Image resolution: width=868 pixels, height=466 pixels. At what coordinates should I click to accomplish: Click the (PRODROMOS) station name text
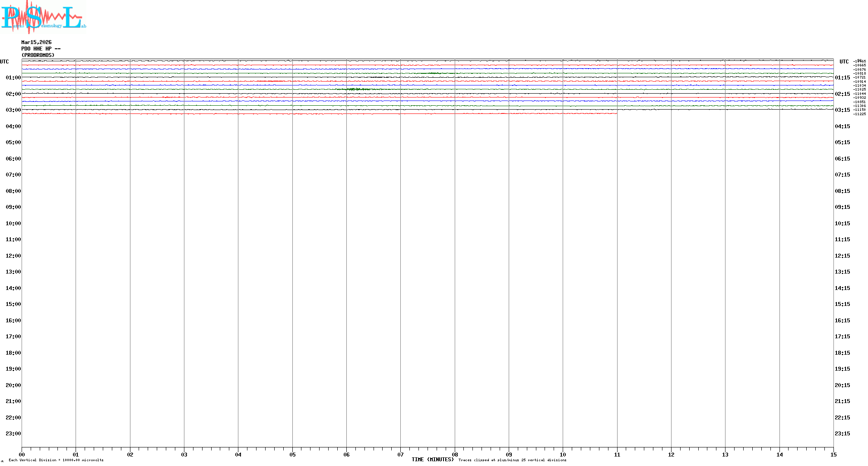(x=38, y=55)
